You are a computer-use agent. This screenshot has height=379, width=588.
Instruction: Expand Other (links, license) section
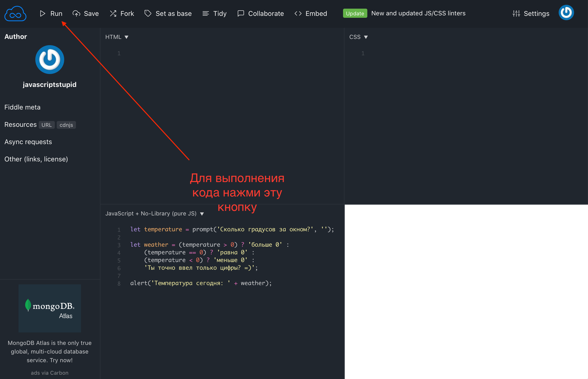(x=36, y=159)
